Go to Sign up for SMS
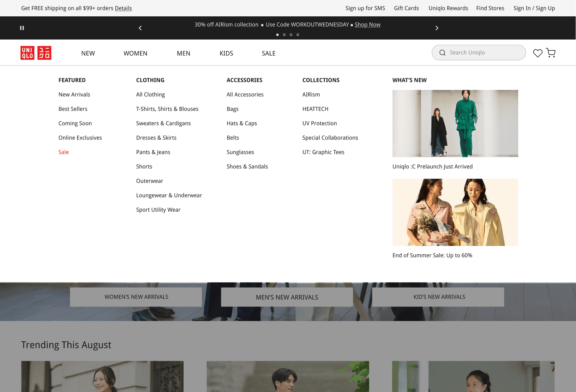The width and height of the screenshot is (576, 392). pos(365,8)
